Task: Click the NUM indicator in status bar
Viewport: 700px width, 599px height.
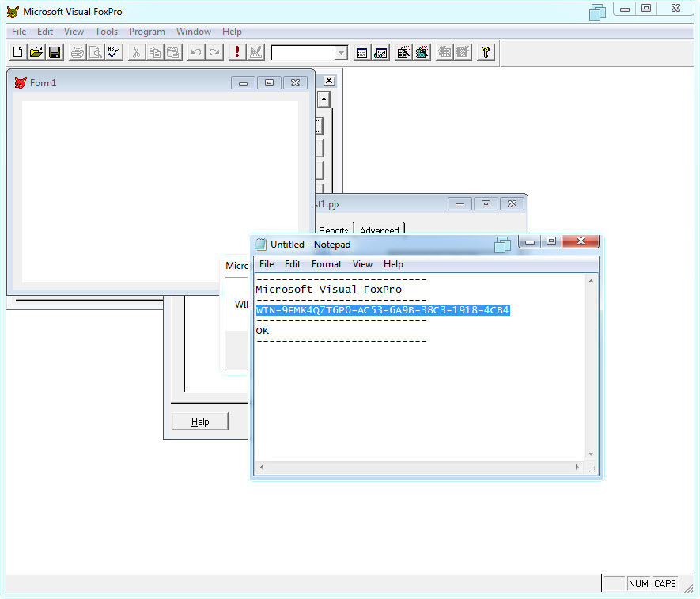Action: pyautogui.click(x=638, y=584)
